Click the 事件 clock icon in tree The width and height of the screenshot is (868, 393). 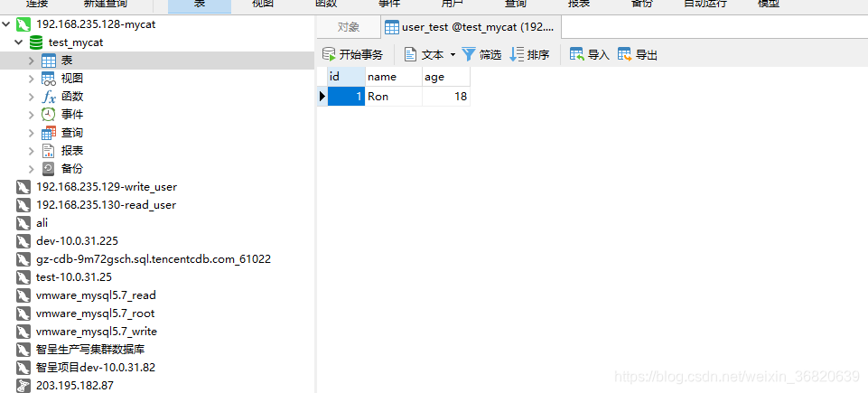click(49, 115)
